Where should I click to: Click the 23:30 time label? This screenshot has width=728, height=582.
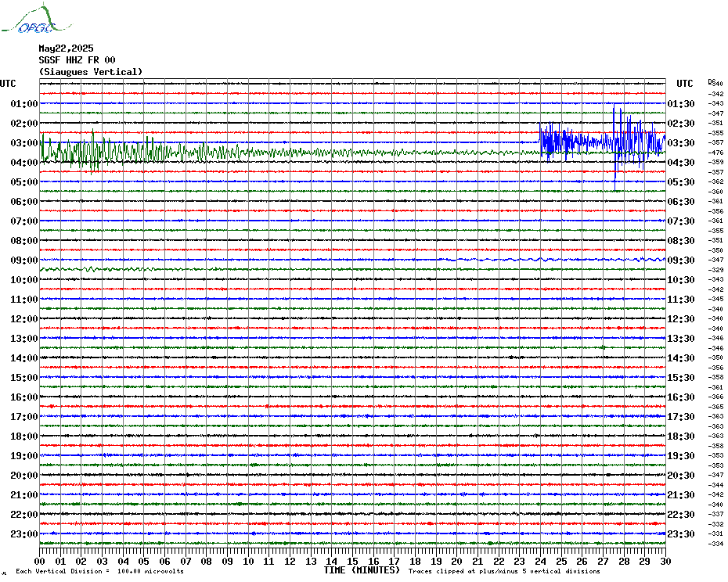pyautogui.click(x=681, y=533)
